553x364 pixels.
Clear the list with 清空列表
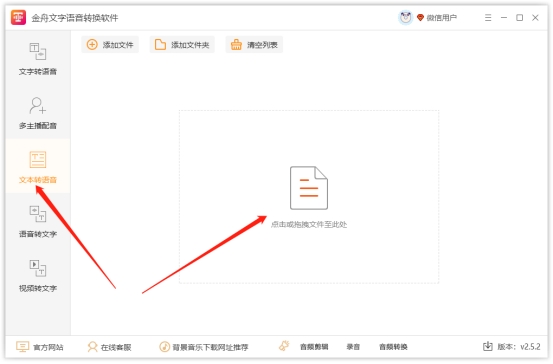pyautogui.click(x=254, y=45)
